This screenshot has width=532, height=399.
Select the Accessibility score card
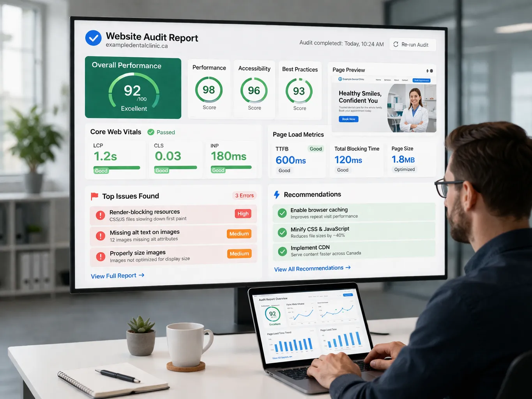point(254,90)
